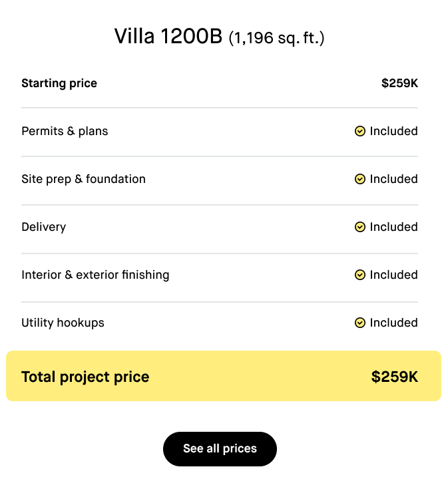The height and width of the screenshot is (493, 448).
Task: Click the Delivery included checkmark icon
Action: click(x=360, y=227)
